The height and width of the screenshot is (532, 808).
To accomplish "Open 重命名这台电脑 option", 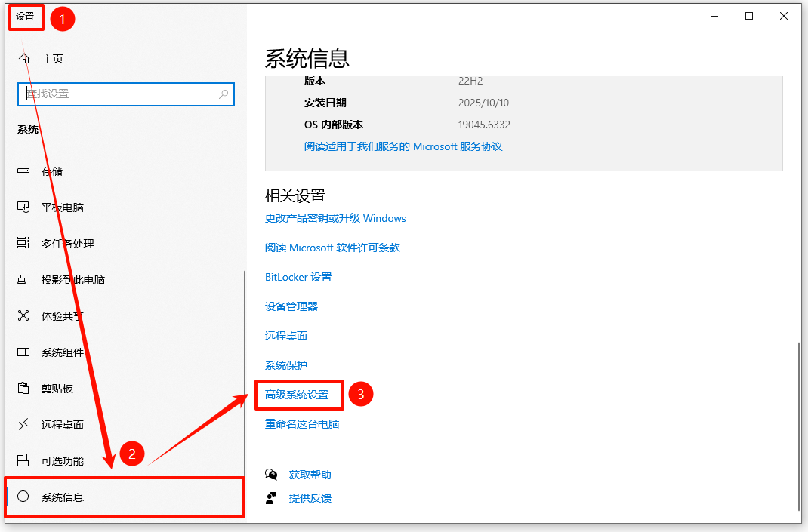I will tap(301, 424).
